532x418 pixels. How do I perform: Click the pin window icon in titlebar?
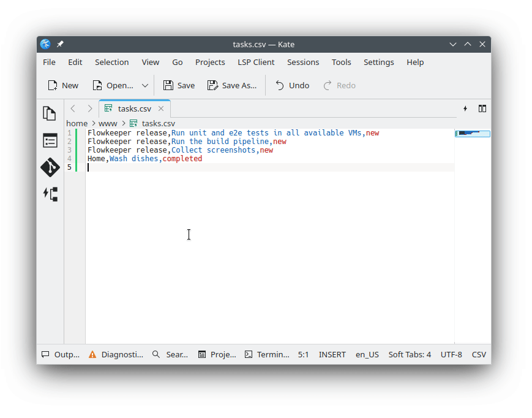[60, 44]
